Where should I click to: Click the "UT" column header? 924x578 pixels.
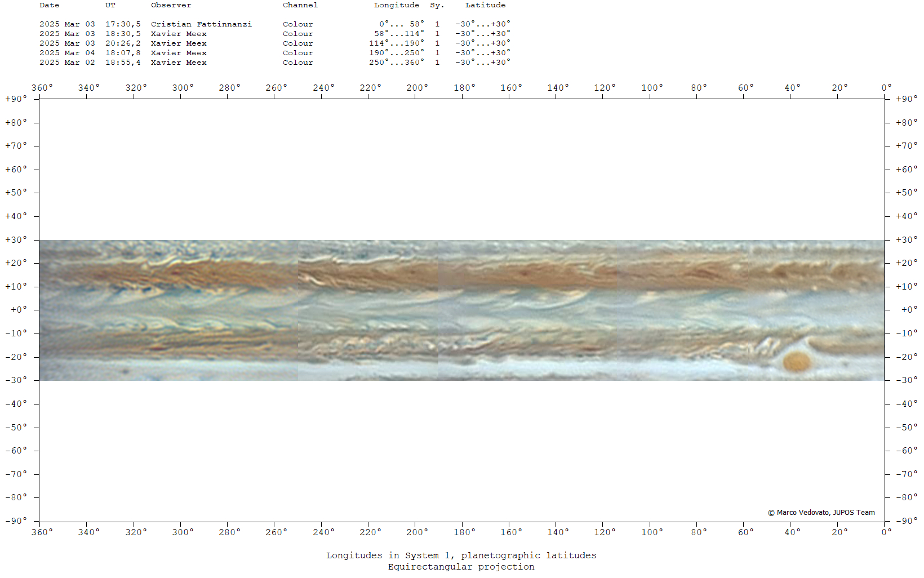coord(110,5)
